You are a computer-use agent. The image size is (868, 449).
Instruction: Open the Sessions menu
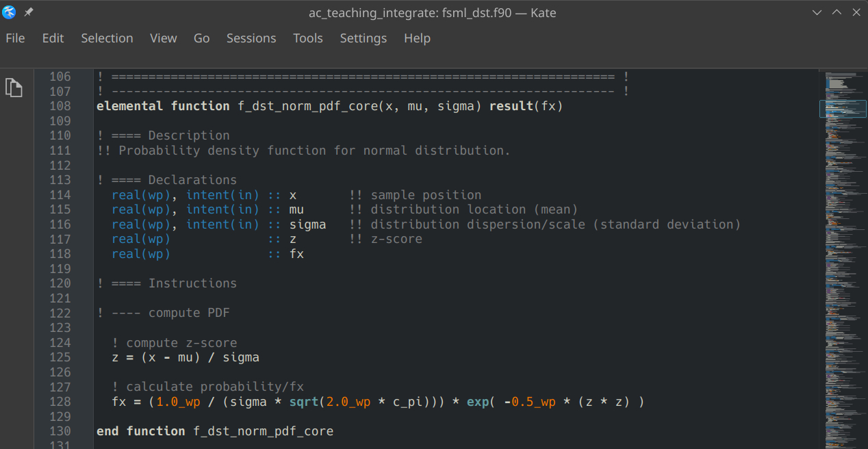tap(251, 38)
